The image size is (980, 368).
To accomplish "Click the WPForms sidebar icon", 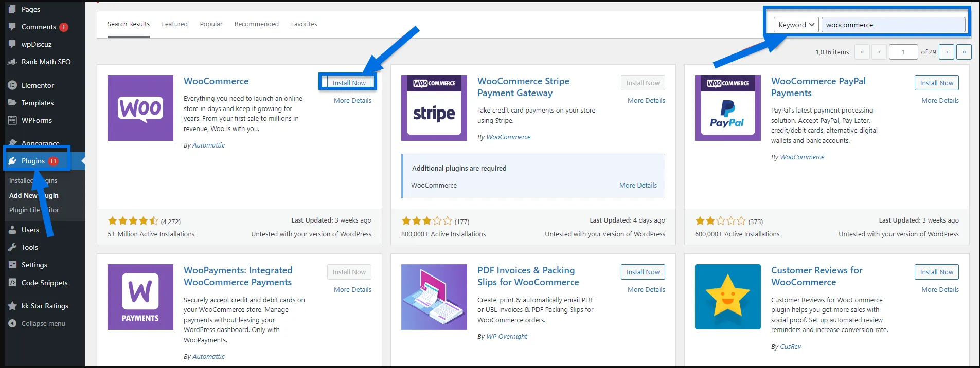I will pos(12,120).
